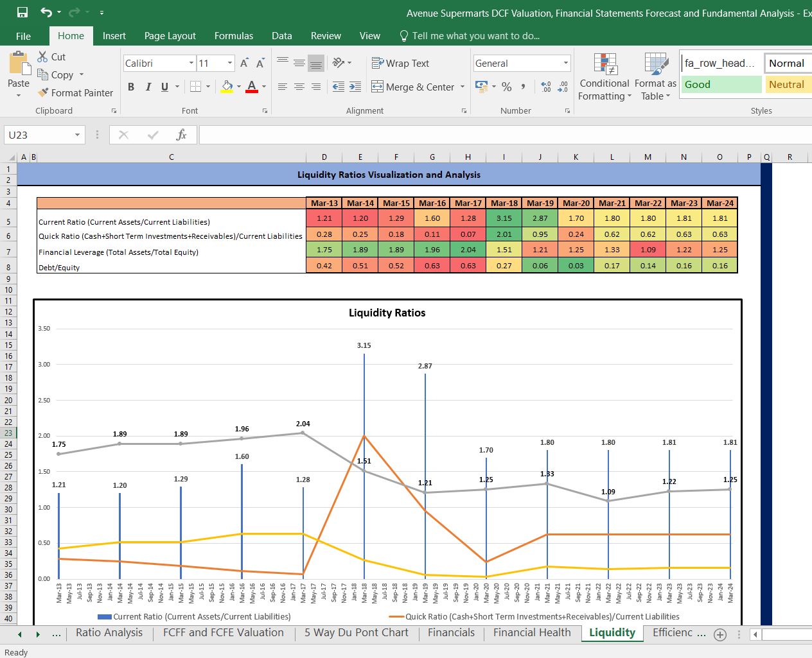The height and width of the screenshot is (658, 812).
Task: Toggle Italic formatting
Action: 148,87
